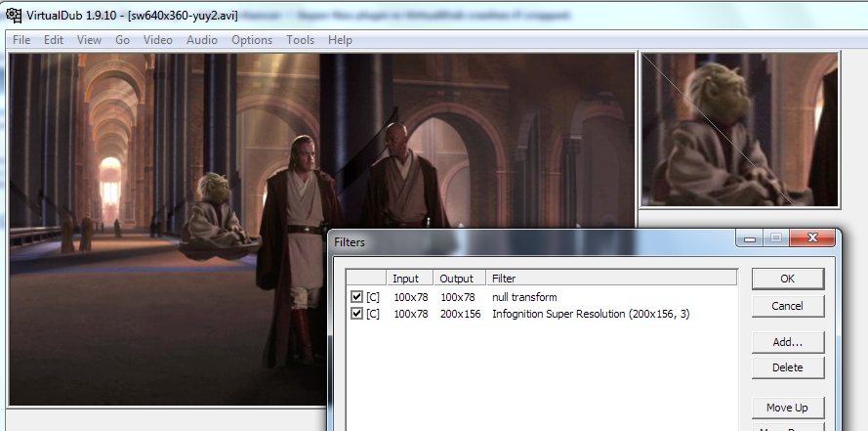The width and height of the screenshot is (868, 431).
Task: Open the Options menu
Action: tap(252, 40)
